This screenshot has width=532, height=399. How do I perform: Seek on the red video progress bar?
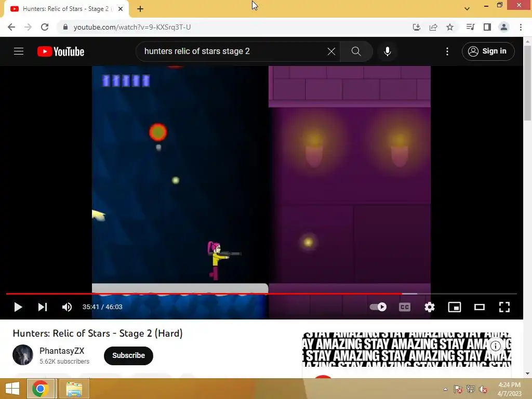[x=261, y=294]
